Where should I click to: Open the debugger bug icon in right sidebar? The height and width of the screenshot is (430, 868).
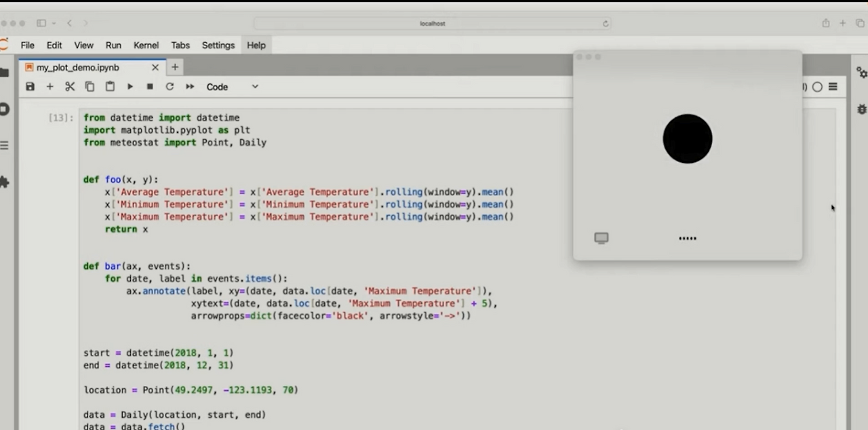pyautogui.click(x=862, y=109)
